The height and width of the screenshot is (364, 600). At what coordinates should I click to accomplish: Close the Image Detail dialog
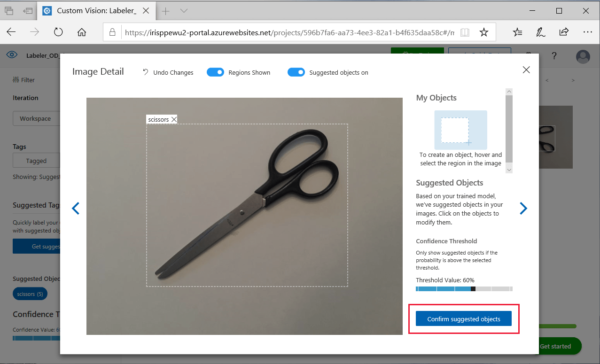point(526,70)
